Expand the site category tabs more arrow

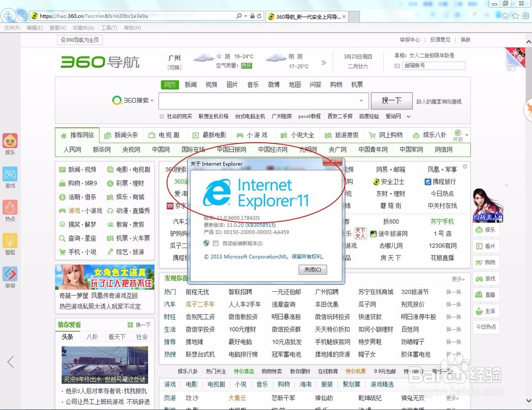point(467,135)
